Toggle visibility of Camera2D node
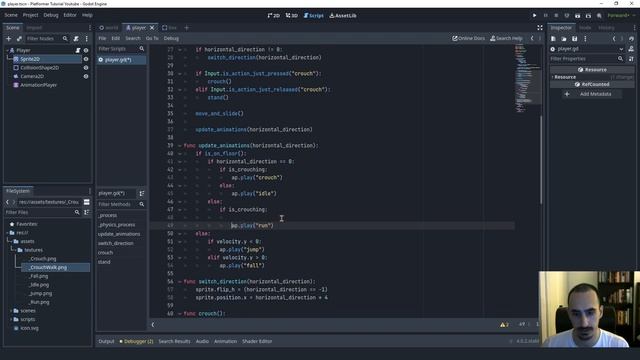640x360 pixels. pos(86,76)
